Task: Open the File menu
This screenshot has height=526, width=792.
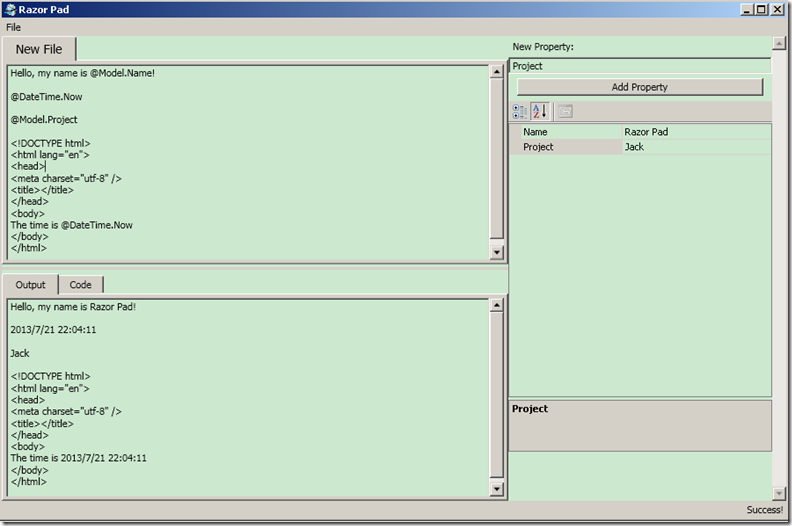Action: 14,27
